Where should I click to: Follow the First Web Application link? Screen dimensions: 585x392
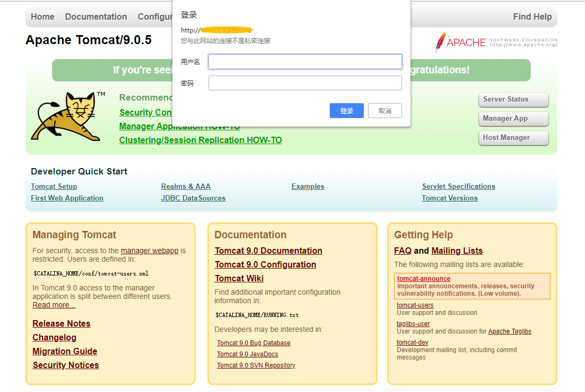67,198
